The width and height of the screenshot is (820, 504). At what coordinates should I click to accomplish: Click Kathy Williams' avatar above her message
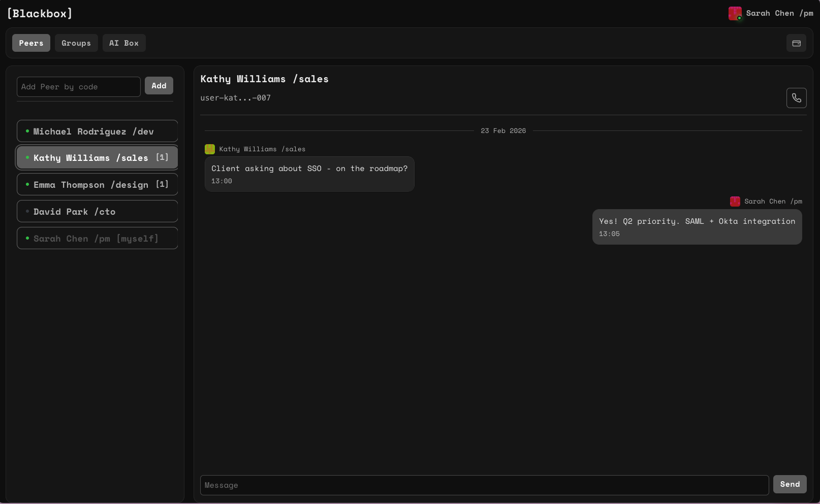[x=210, y=149]
